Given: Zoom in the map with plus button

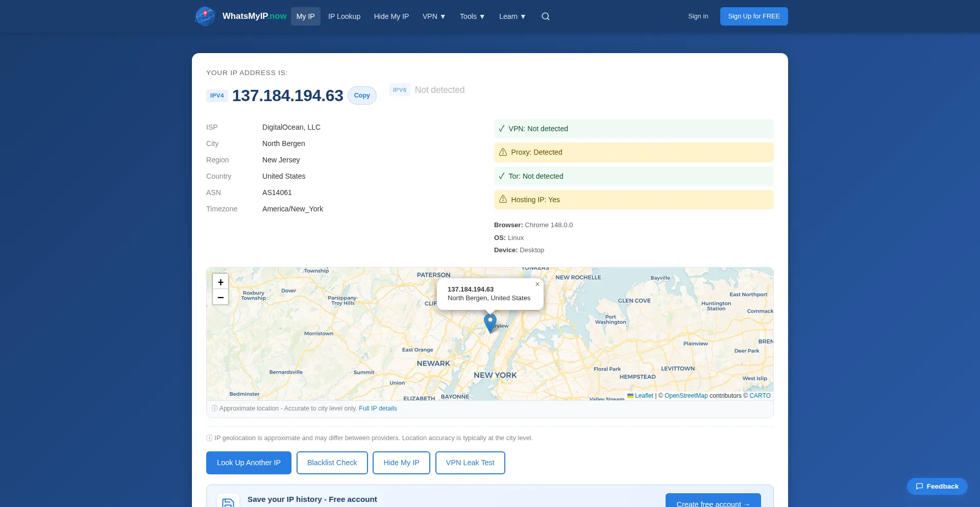Looking at the screenshot, I should pyautogui.click(x=220, y=282).
